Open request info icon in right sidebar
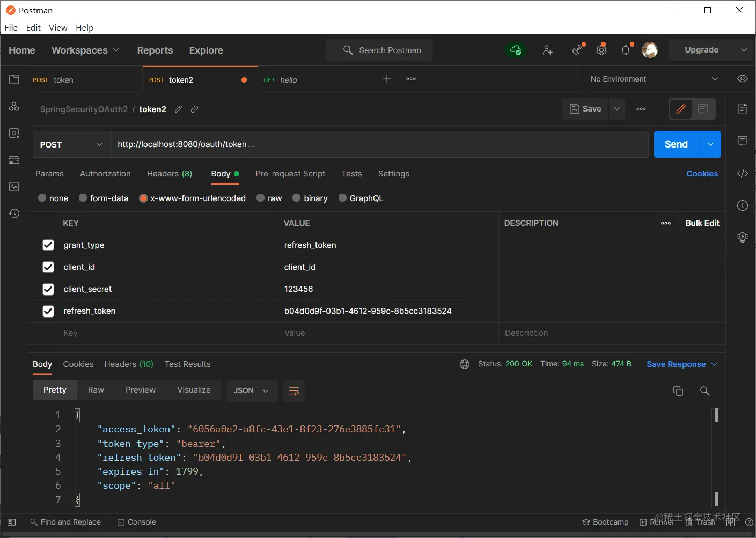 click(743, 205)
